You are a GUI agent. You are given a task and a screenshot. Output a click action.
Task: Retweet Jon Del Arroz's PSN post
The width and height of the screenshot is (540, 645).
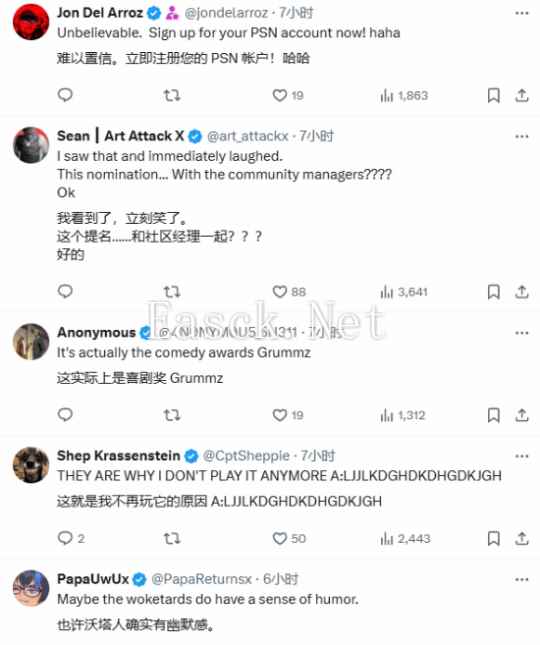(x=172, y=95)
